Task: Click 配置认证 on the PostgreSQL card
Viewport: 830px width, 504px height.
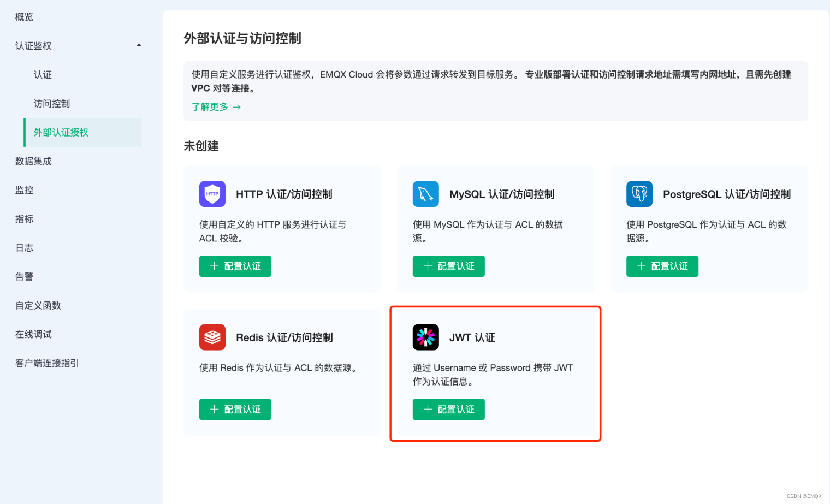Action: (x=662, y=266)
